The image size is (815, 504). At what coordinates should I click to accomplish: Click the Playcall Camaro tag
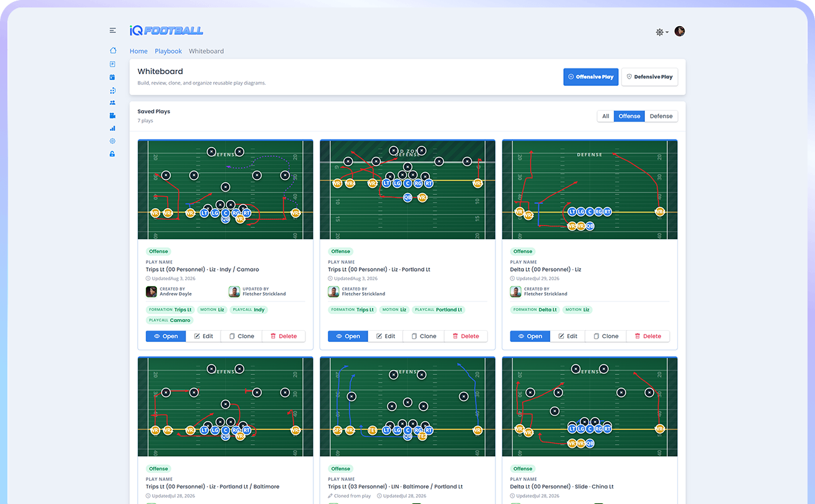pos(170,320)
